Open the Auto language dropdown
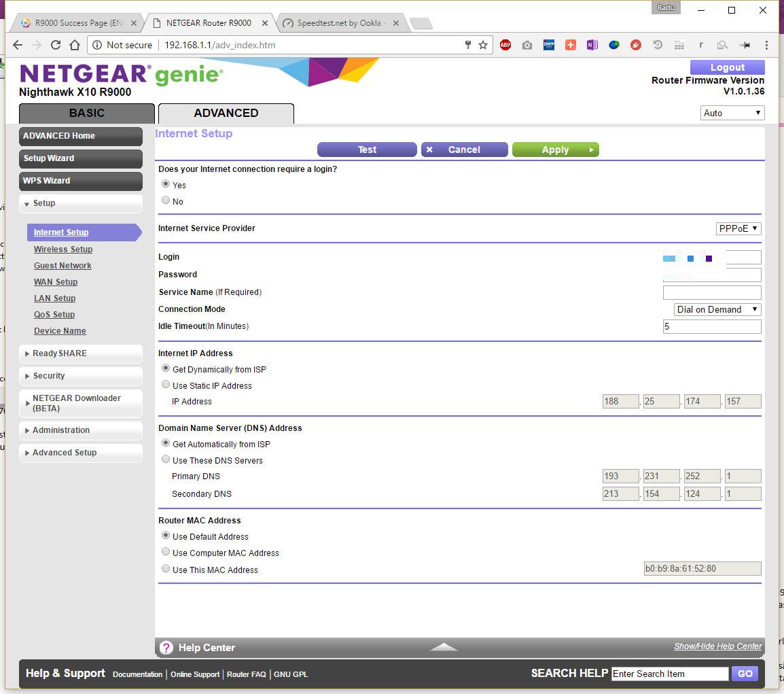The width and height of the screenshot is (784, 694). pos(732,113)
